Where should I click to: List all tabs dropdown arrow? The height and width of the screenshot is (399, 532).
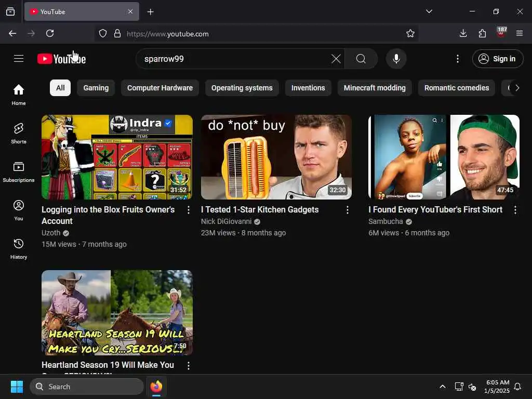point(429,11)
